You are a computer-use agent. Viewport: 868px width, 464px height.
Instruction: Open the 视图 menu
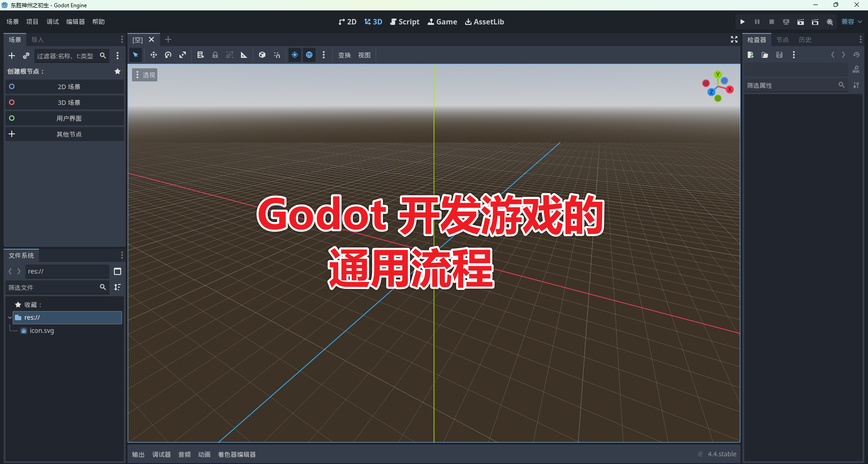364,55
